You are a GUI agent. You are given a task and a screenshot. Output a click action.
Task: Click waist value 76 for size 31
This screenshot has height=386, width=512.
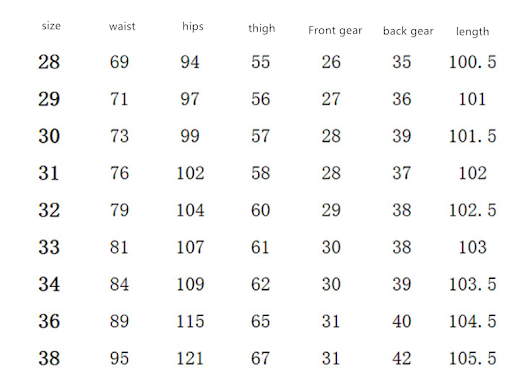point(119,173)
